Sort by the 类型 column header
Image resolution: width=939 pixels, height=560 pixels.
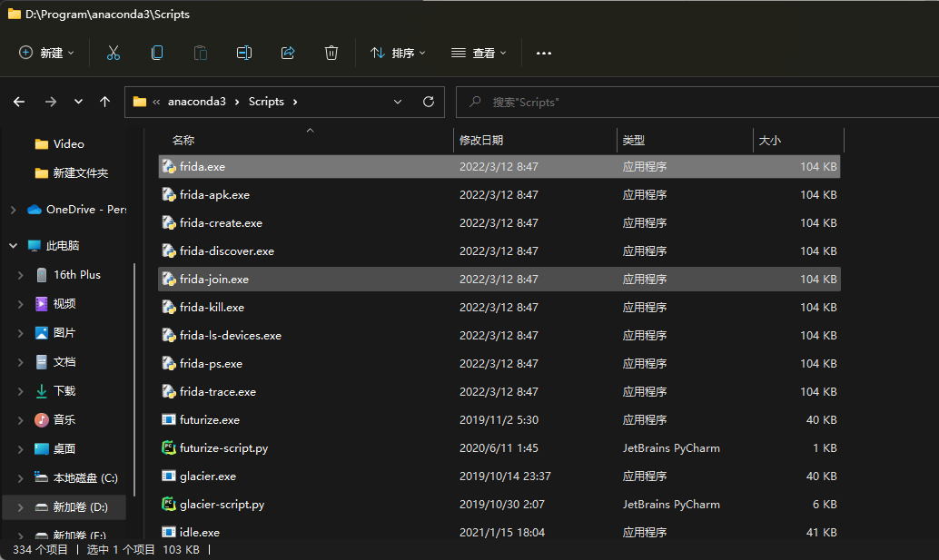click(x=633, y=140)
